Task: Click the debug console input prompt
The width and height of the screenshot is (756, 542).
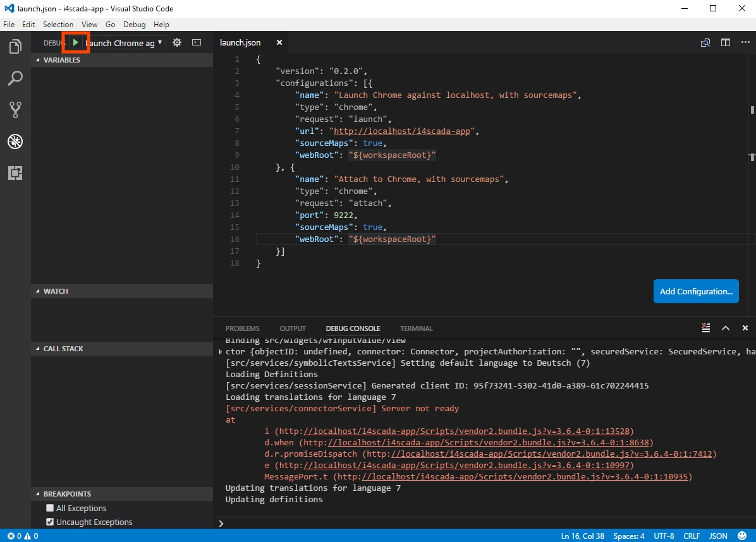Action: click(x=485, y=523)
